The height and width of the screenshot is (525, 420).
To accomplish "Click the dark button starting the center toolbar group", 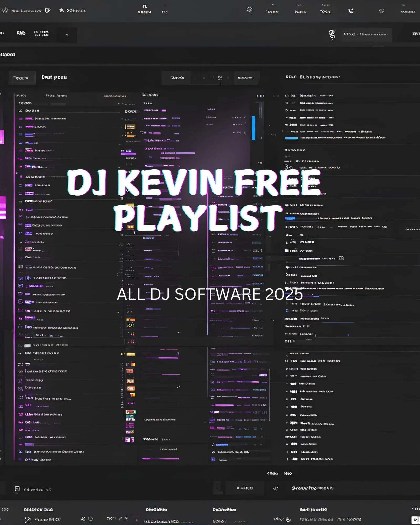I will coord(177,78).
